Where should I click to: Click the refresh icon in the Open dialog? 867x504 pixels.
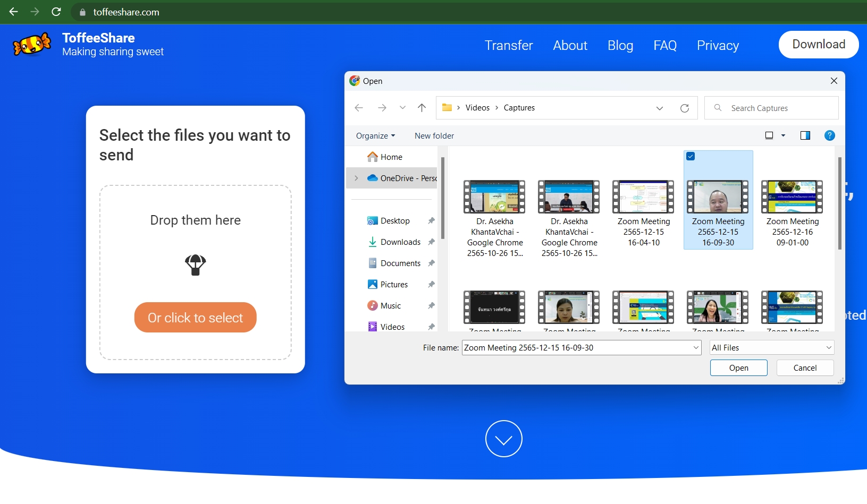685,108
